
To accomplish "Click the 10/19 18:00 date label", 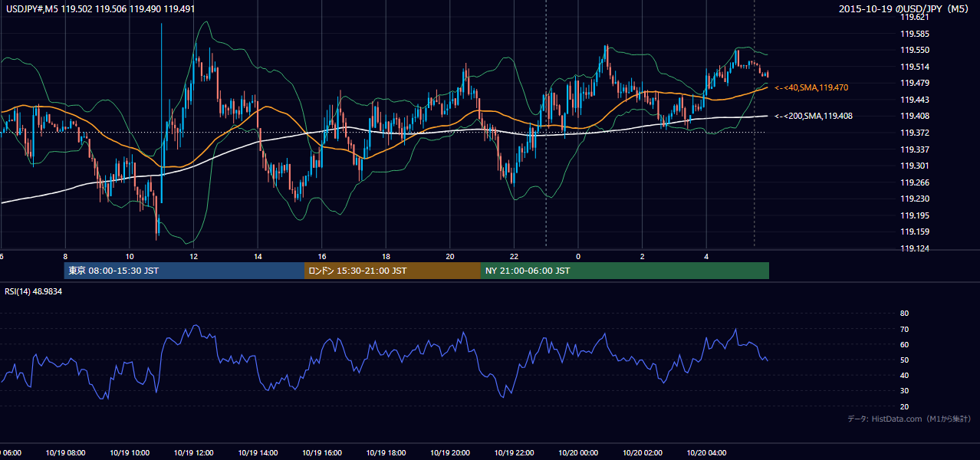I will click(386, 453).
